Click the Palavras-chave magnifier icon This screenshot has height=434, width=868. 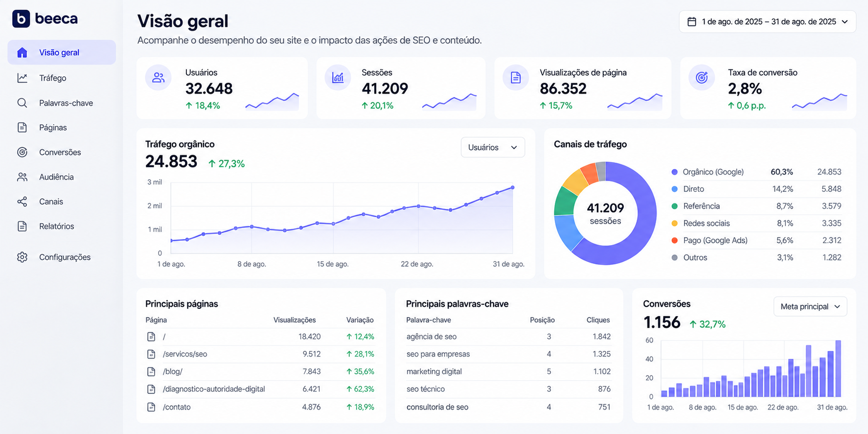(x=22, y=103)
